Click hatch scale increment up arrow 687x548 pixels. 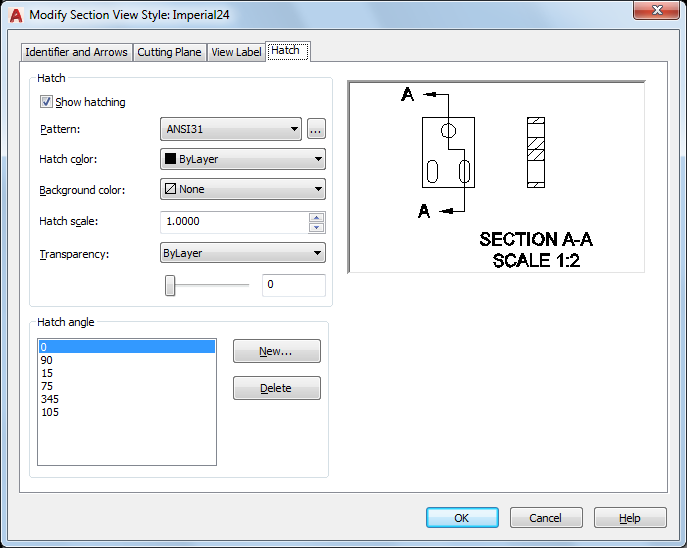317,217
